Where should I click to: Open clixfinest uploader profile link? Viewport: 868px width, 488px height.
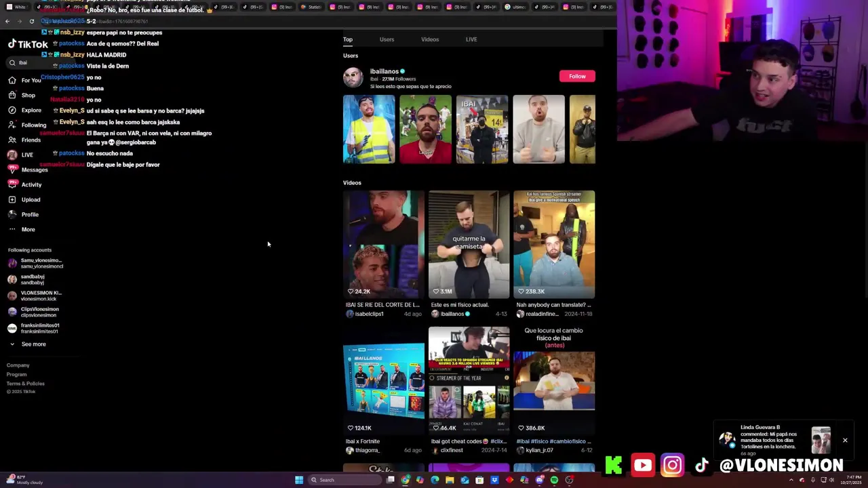coord(448,450)
